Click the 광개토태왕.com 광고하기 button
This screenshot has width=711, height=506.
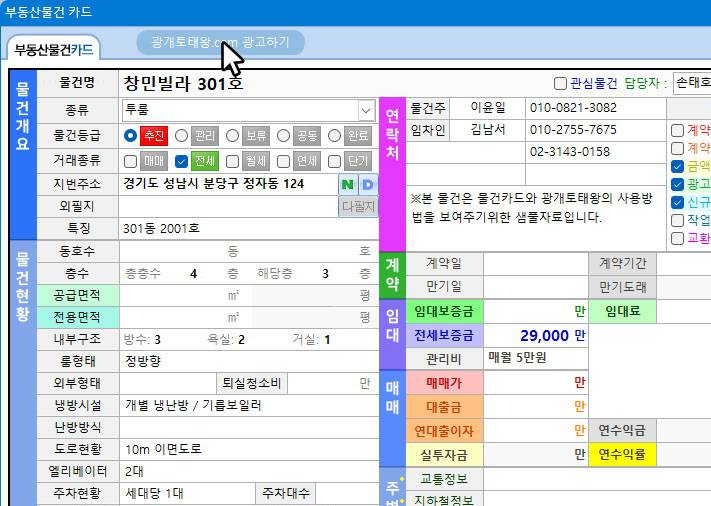[x=220, y=43]
